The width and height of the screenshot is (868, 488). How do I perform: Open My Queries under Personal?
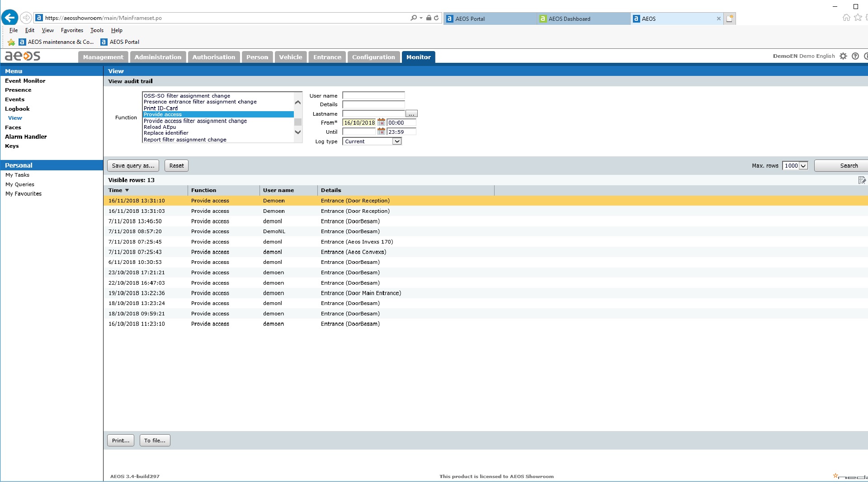click(x=20, y=184)
